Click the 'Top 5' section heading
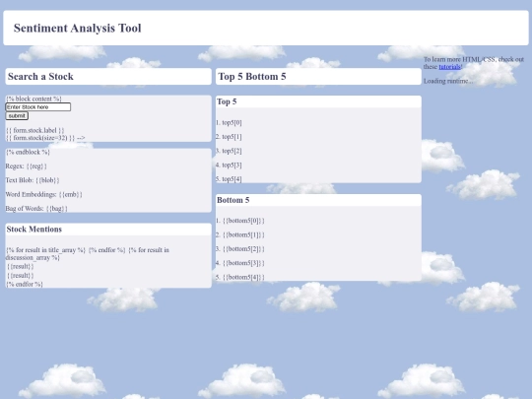Screen dimensions: 532x399 point(227,101)
